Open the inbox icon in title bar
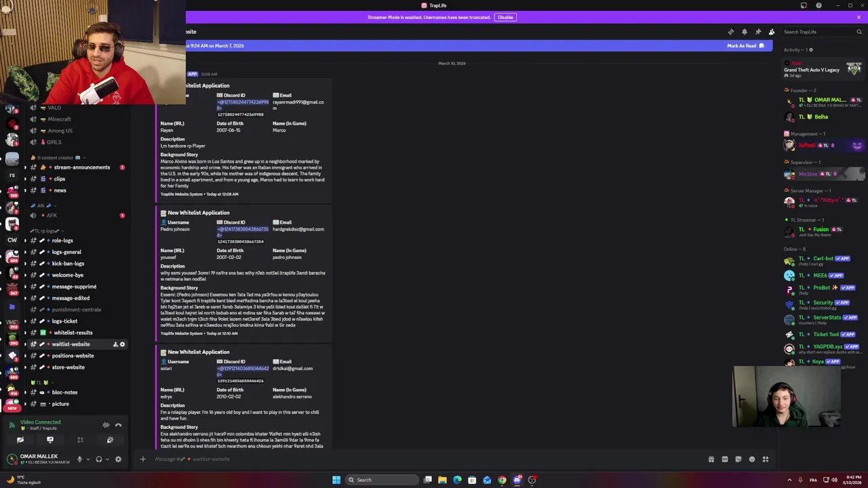Viewport: 868px width, 488px height. (804, 5)
